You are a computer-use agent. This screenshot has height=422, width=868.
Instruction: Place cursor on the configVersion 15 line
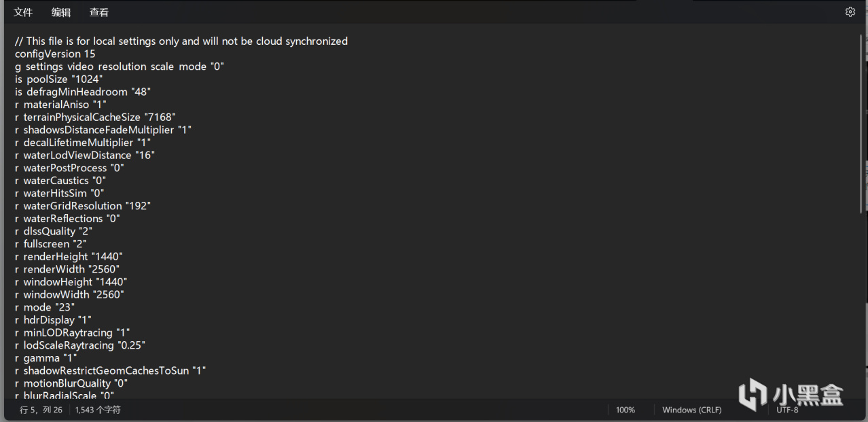[x=55, y=54]
